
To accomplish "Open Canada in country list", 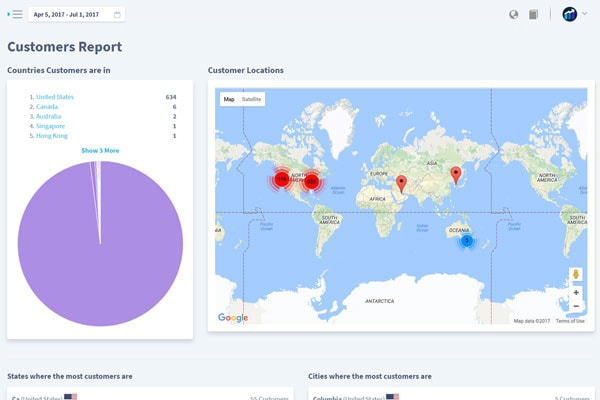I will coord(47,106).
